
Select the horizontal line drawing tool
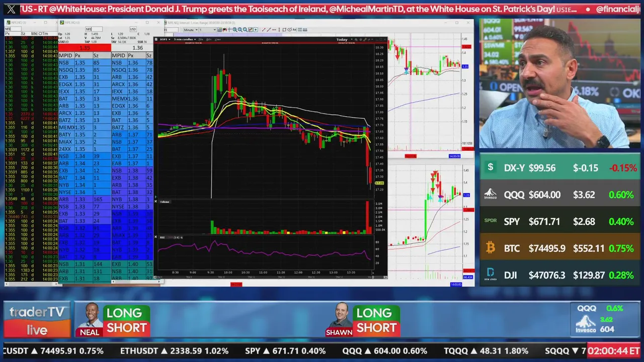point(274,30)
